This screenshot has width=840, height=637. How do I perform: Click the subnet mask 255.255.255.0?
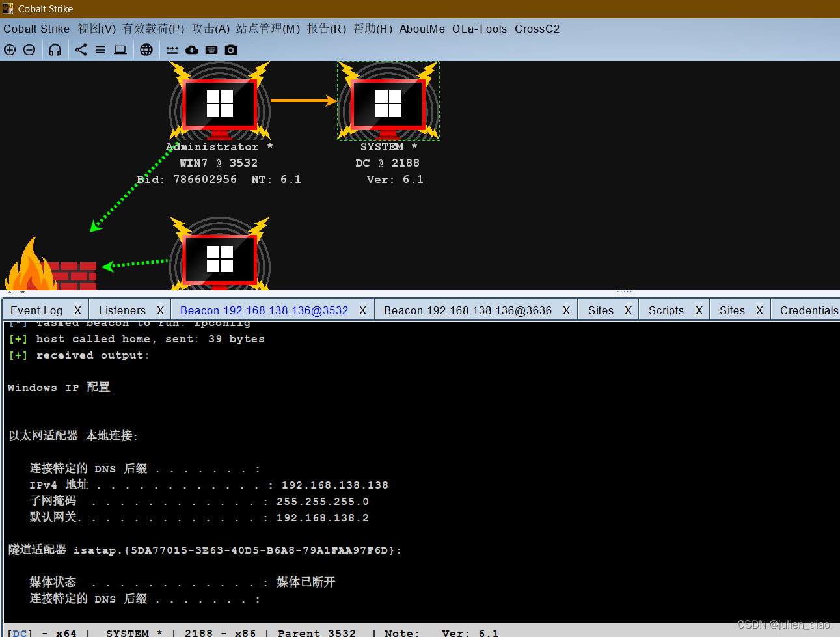coord(323,502)
